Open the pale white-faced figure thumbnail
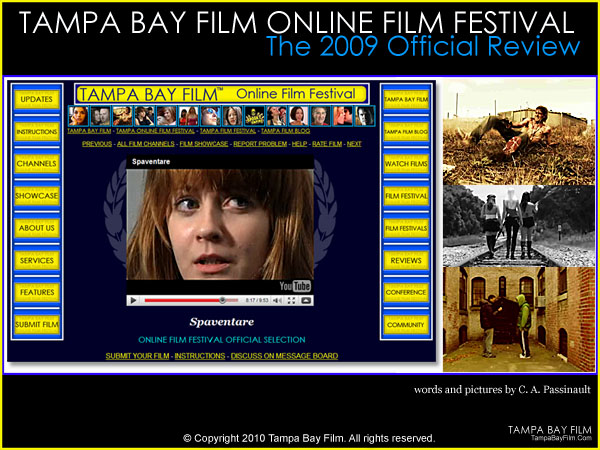This screenshot has height=450, width=600. (x=364, y=116)
